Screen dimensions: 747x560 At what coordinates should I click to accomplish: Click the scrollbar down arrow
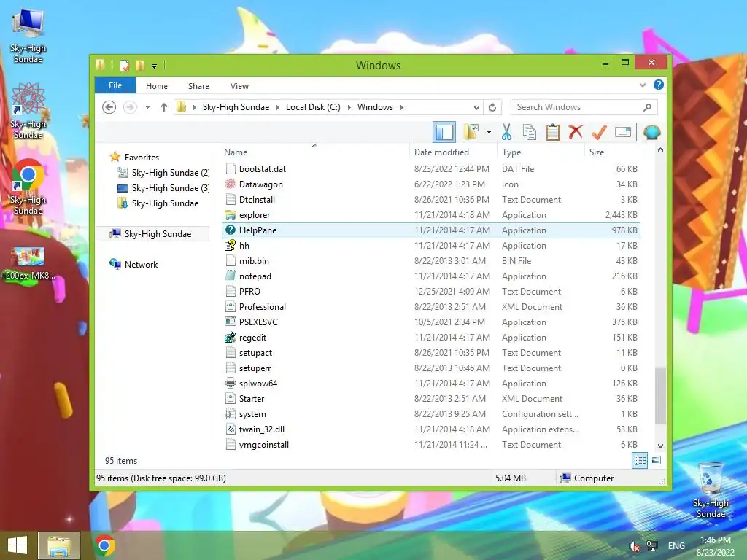point(660,446)
